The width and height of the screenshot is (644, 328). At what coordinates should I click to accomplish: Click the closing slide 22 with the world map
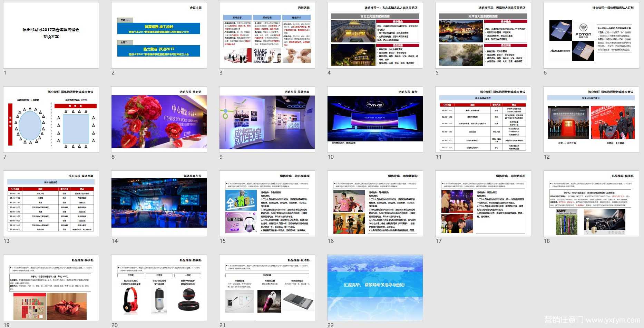(x=375, y=288)
